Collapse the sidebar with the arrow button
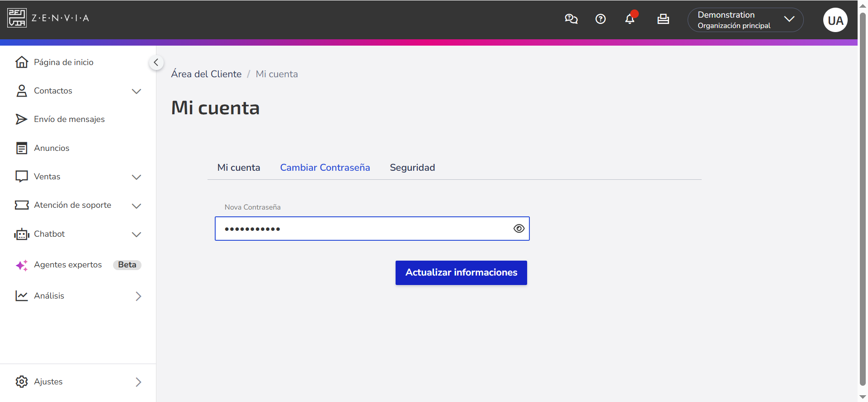The height and width of the screenshot is (402, 868). (x=156, y=62)
